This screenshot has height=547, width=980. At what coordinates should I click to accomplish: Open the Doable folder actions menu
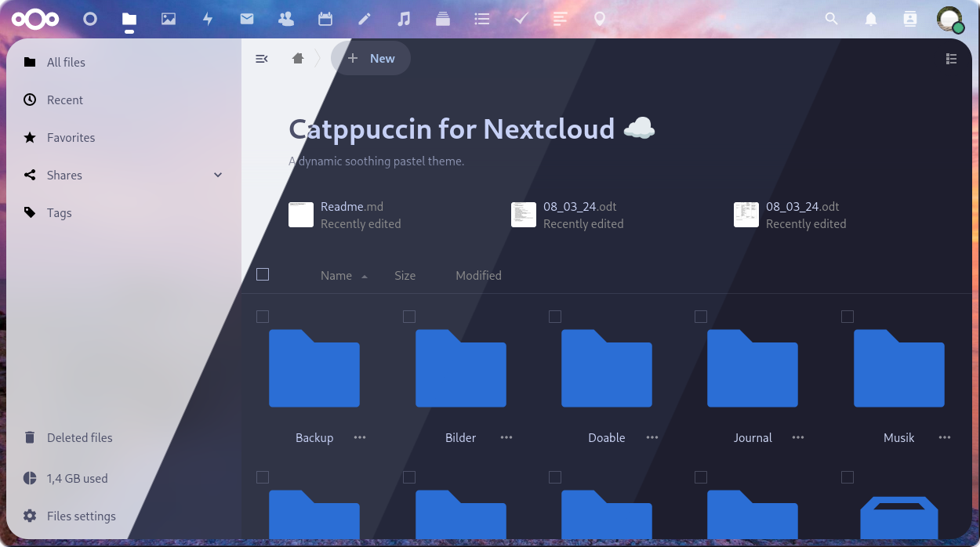coord(652,437)
